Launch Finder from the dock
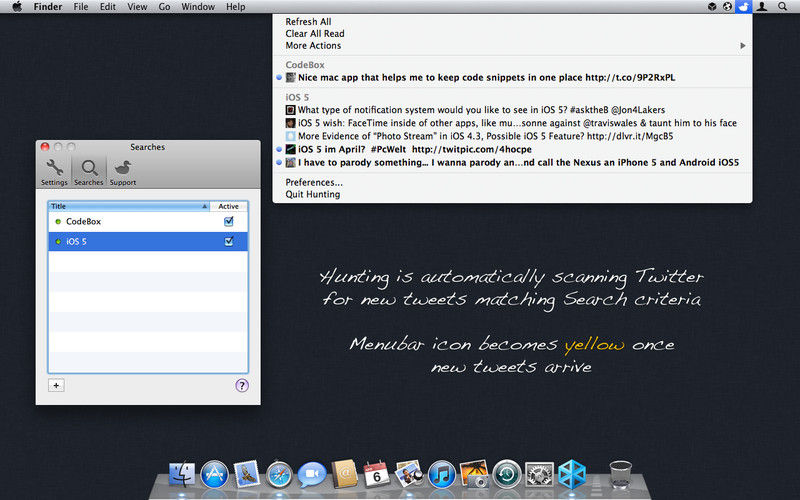Image resolution: width=800 pixels, height=500 pixels. click(x=182, y=474)
